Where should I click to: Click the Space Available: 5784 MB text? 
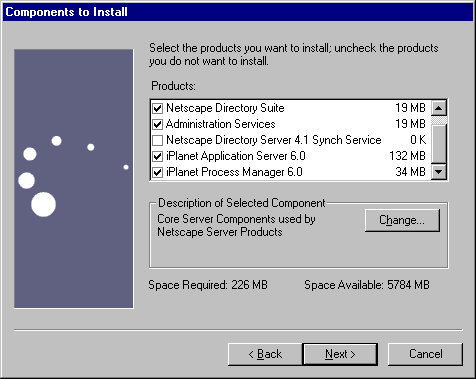click(367, 285)
